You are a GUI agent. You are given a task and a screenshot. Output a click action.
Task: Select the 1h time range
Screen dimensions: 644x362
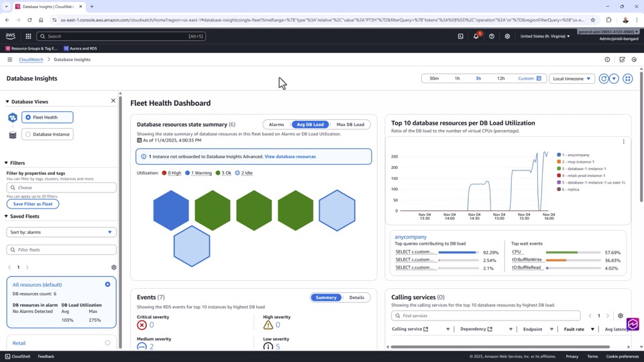[457, 78]
